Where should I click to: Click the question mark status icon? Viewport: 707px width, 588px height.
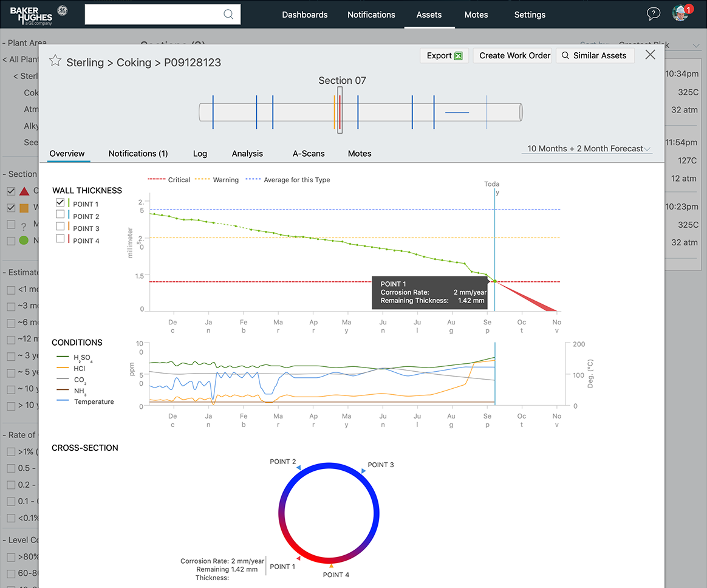24,226
